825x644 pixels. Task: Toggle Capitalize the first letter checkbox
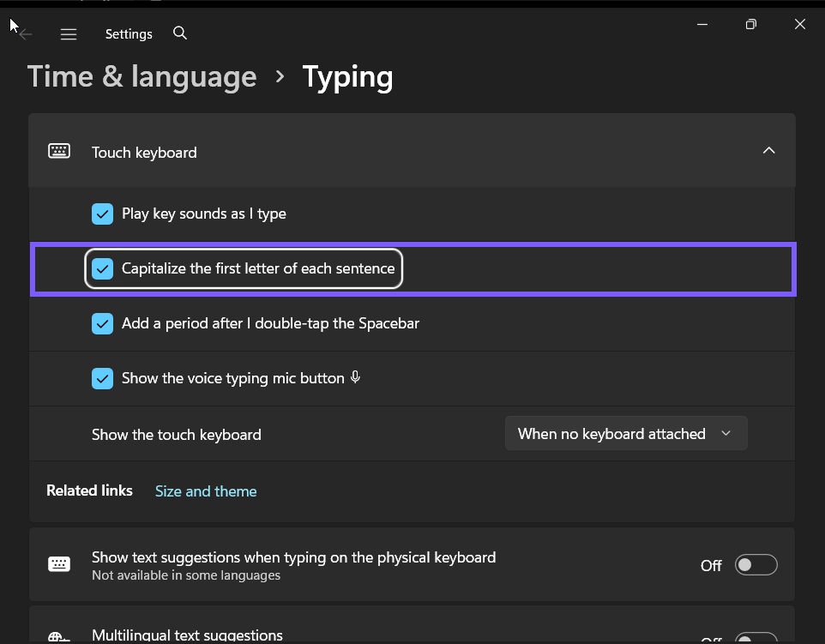(103, 269)
